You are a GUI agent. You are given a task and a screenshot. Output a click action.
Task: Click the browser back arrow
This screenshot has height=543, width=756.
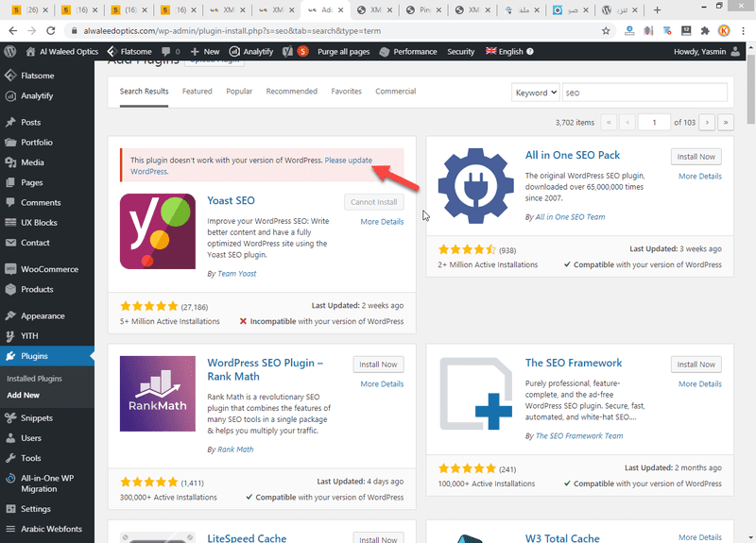coord(13,31)
